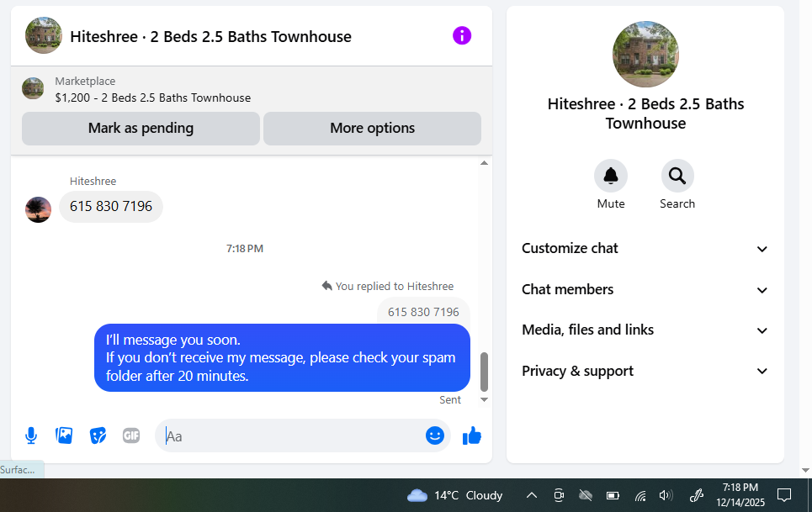Screen dimensions: 812x512
Task: Click Hiteshree's 615 830 7196 message bubble
Action: tap(111, 206)
